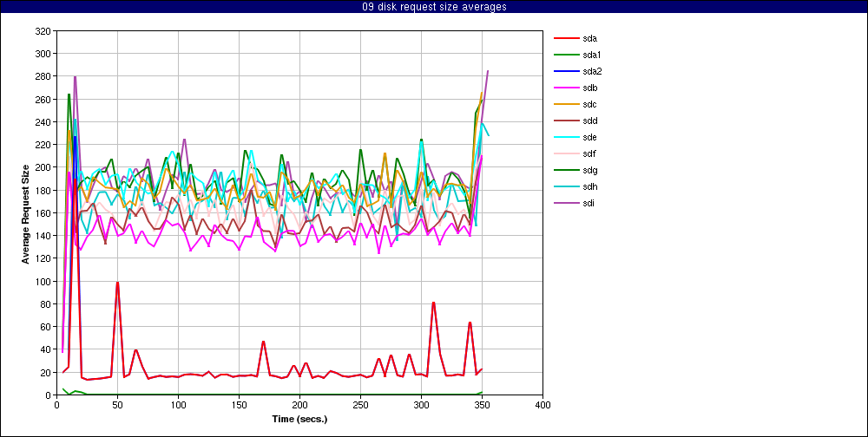Select the sdc legend label
The height and width of the screenshot is (437, 868).
[589, 105]
